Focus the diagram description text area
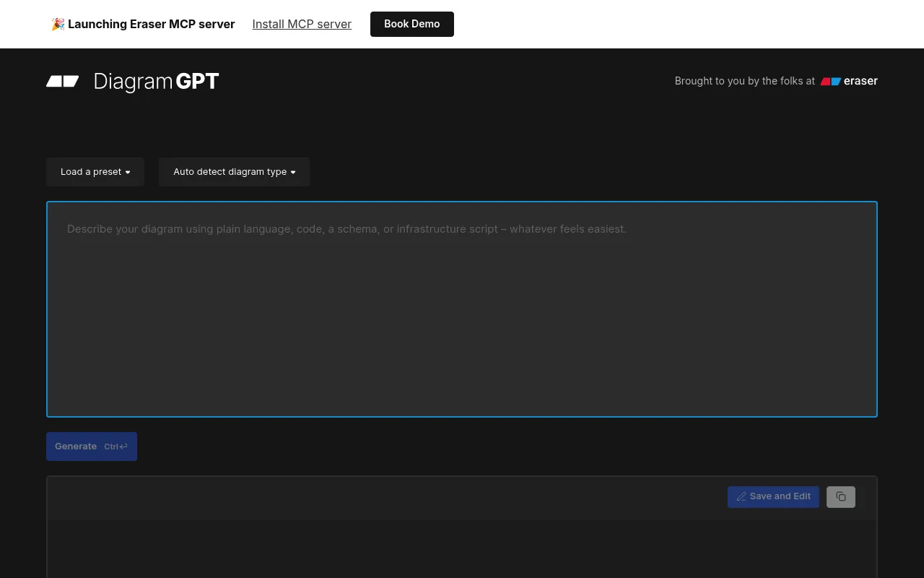Viewport: 924px width, 578px height. click(462, 309)
